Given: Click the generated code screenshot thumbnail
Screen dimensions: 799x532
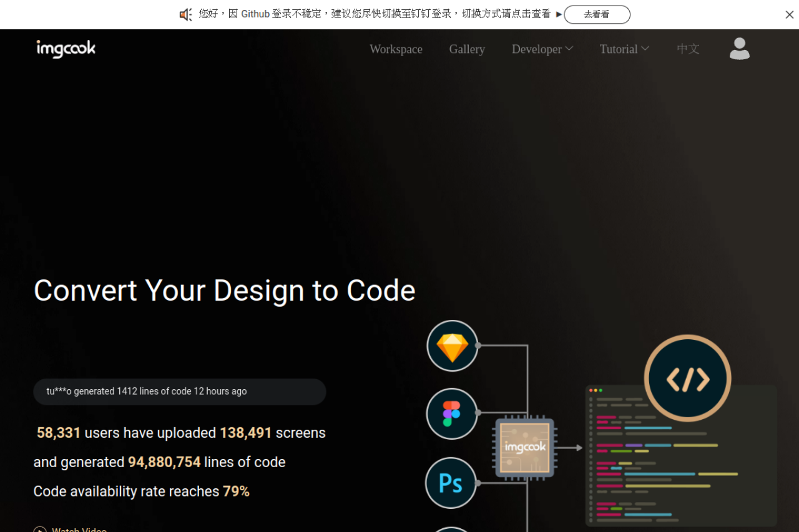Looking at the screenshot, I should click(x=680, y=455).
